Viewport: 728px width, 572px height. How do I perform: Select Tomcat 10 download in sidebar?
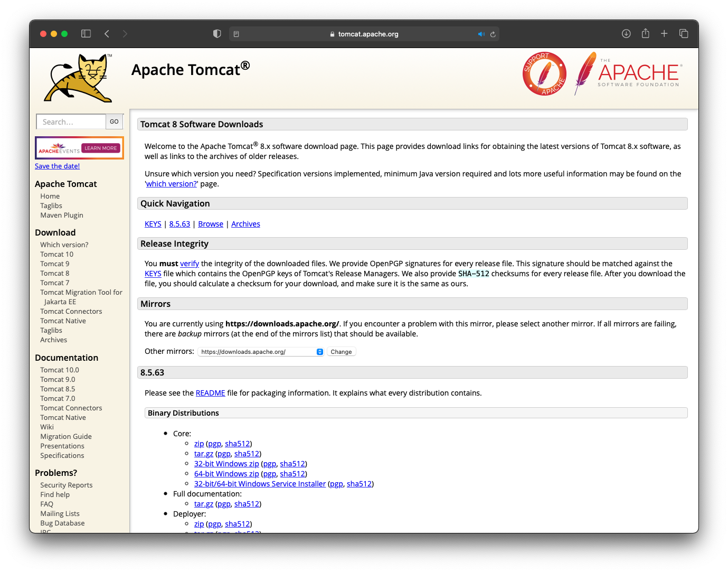pos(57,254)
